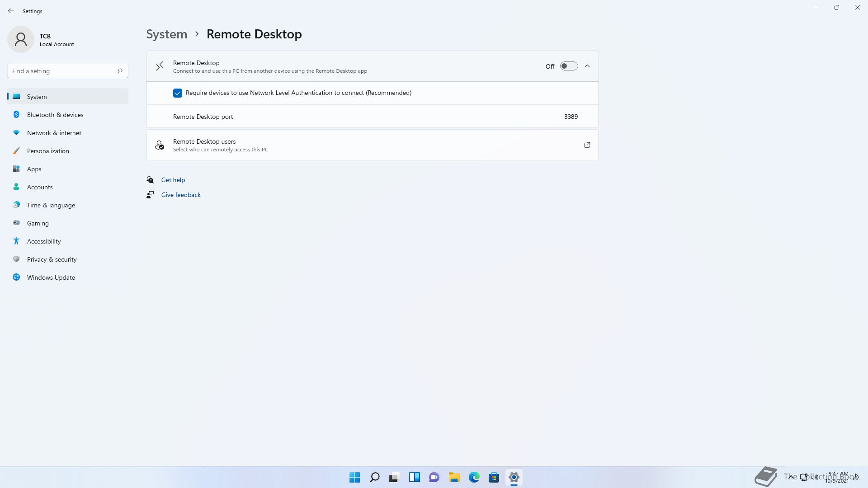
Task: Click the Give feedback icon
Action: [x=150, y=195]
